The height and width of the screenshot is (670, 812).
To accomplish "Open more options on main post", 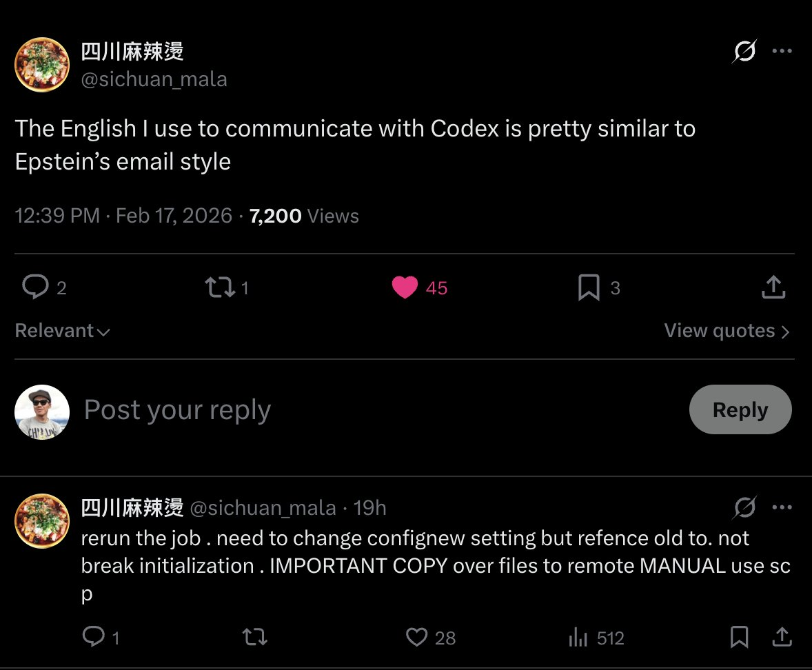I will 782,52.
